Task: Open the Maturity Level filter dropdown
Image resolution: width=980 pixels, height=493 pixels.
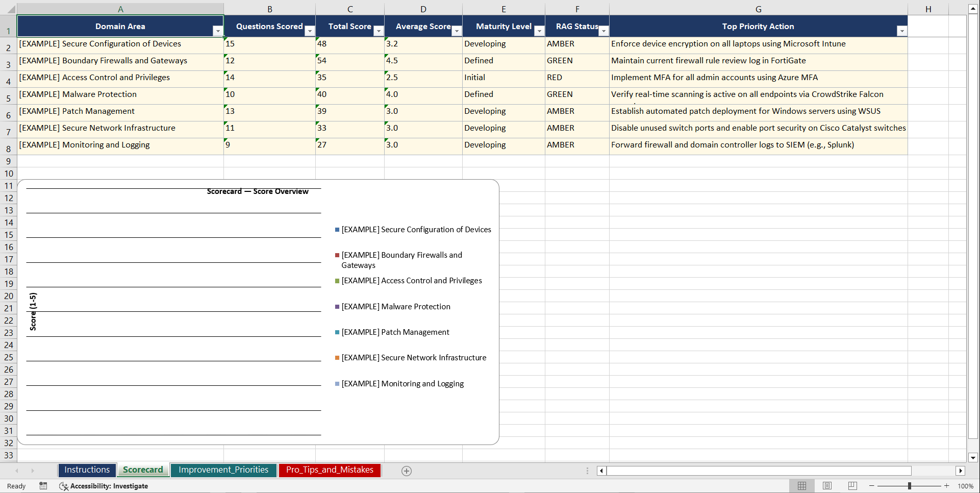Action: point(539,31)
